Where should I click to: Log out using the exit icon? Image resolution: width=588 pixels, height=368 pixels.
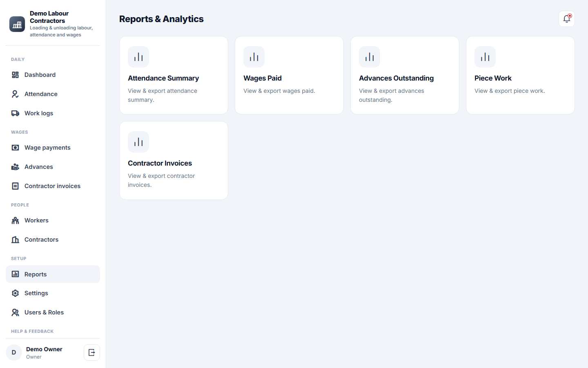point(92,352)
